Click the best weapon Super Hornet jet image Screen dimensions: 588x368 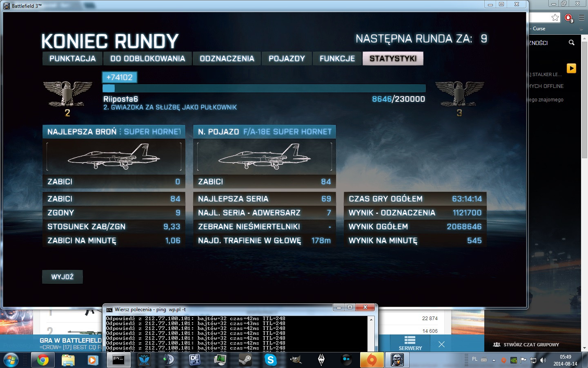click(x=114, y=157)
